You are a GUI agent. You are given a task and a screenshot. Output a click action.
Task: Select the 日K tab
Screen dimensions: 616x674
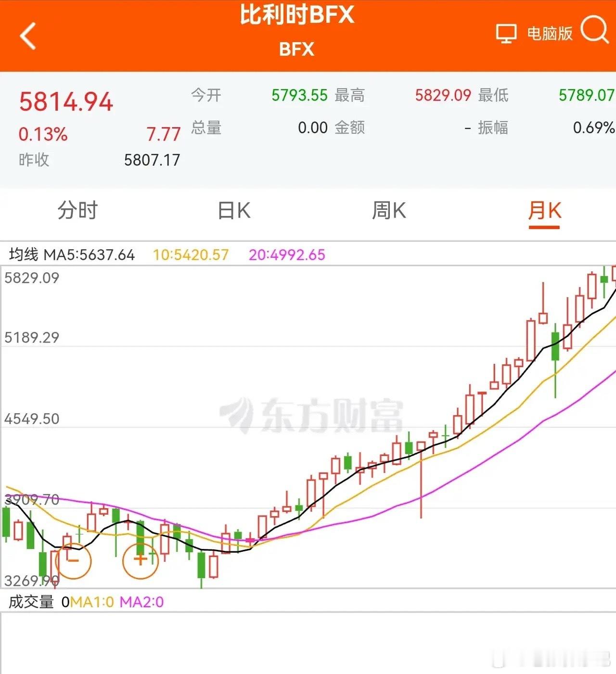pos(234,211)
